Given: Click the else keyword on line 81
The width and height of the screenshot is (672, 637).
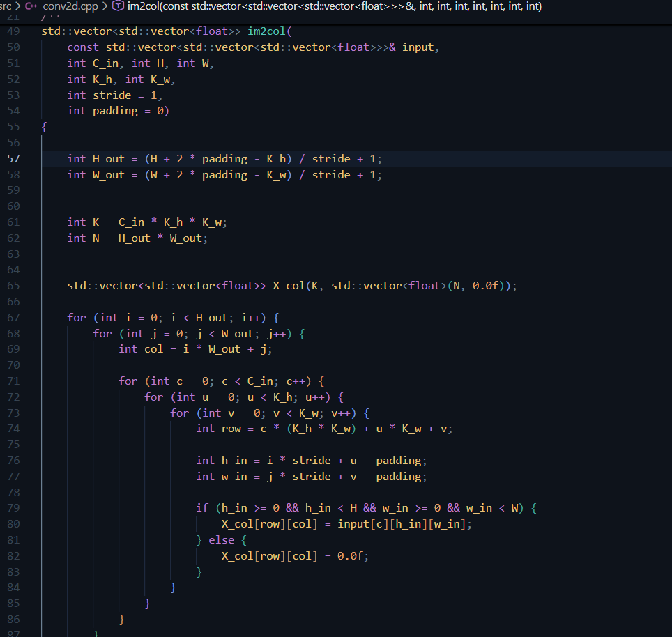Looking at the screenshot, I should coord(222,539).
